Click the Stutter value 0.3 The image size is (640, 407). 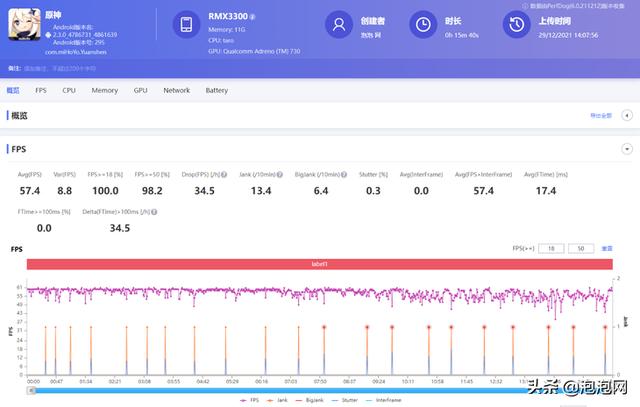373,191
